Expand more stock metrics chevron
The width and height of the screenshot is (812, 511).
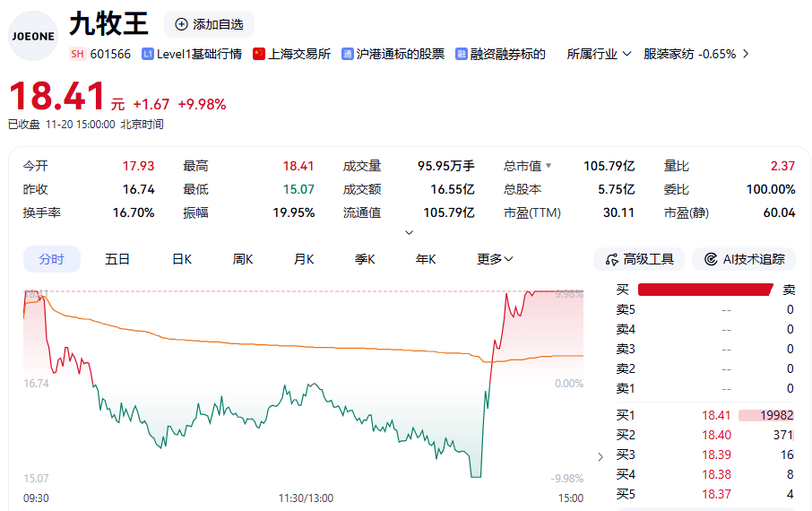tap(410, 232)
